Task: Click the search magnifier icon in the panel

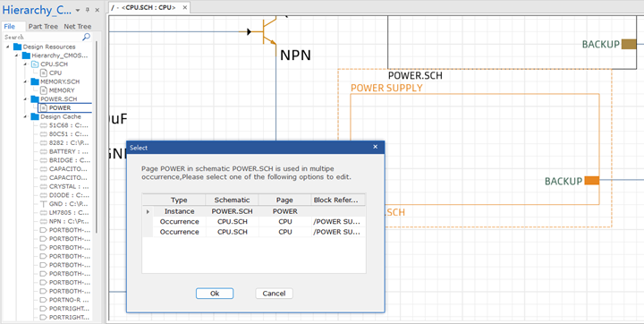Action: click(x=86, y=37)
